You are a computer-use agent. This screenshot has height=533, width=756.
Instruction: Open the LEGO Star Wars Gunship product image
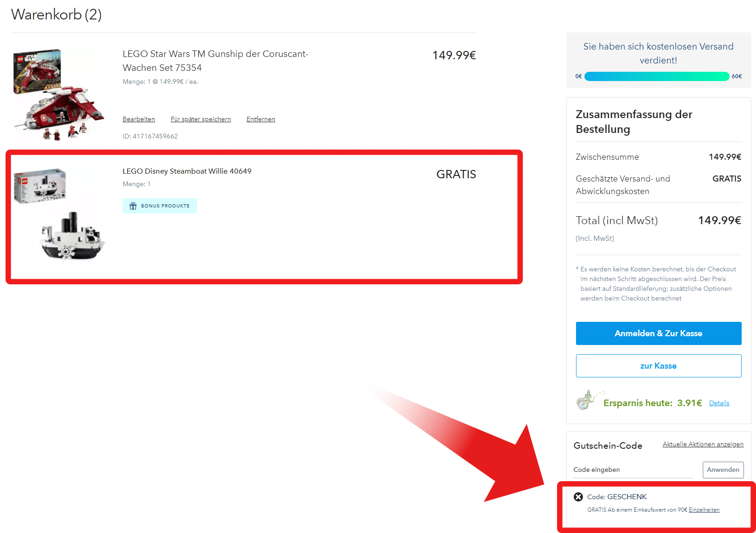point(59,94)
